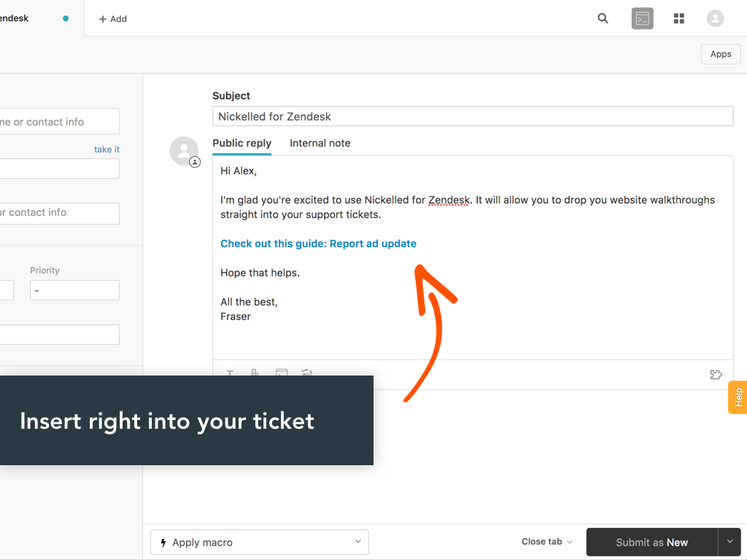The width and height of the screenshot is (747, 560).
Task: Click the attach file paperclip icon
Action: pos(255,373)
